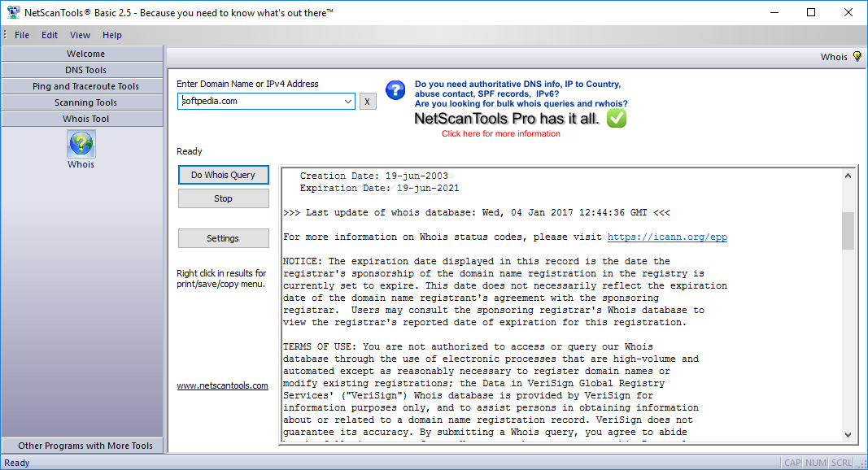Viewport: 868px width, 470px height.
Task: Click the NetScanTools Pro has it all banner
Action: coord(507,119)
